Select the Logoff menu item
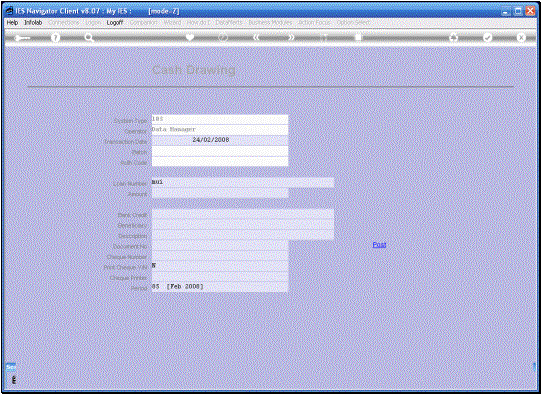 pyautogui.click(x=115, y=22)
